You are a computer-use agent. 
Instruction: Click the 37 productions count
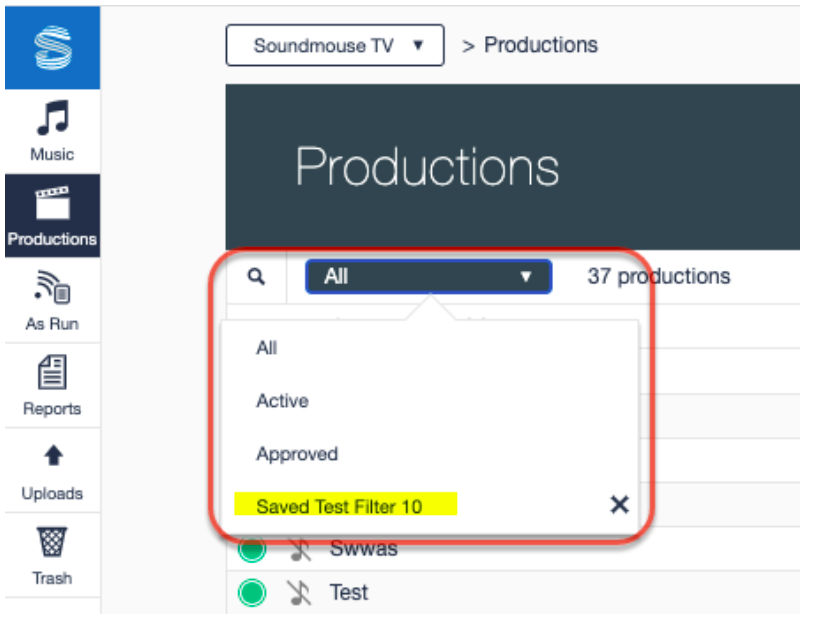pos(659,276)
